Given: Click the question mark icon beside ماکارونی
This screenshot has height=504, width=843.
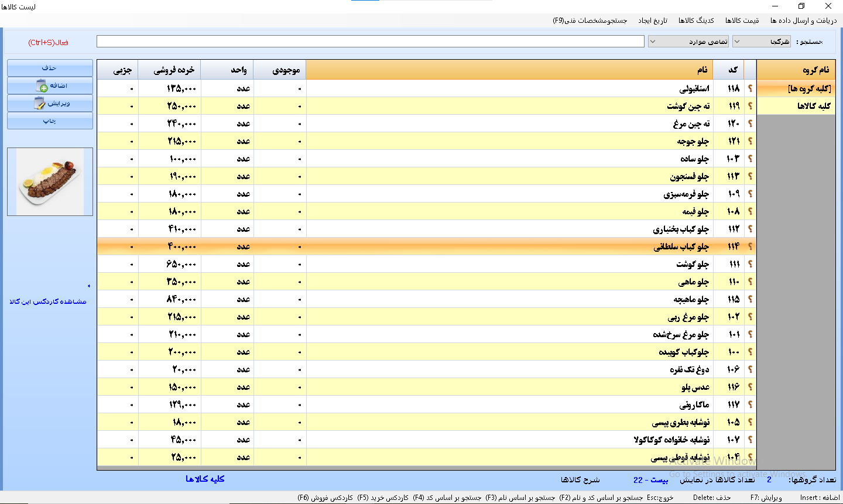Looking at the screenshot, I should click(750, 404).
